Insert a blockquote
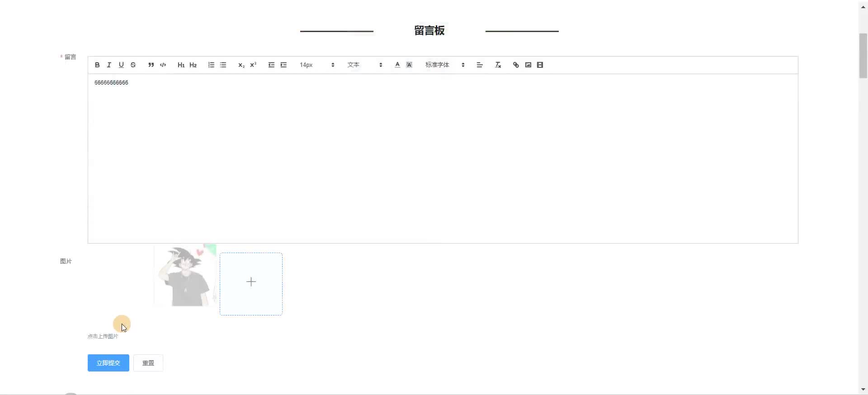Screen dimensions: 868x395 click(151, 65)
